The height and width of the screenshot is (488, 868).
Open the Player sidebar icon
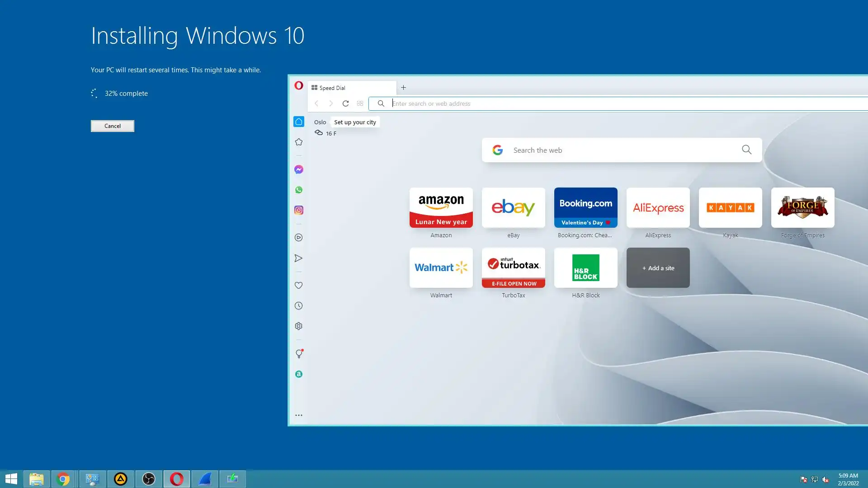[299, 238]
